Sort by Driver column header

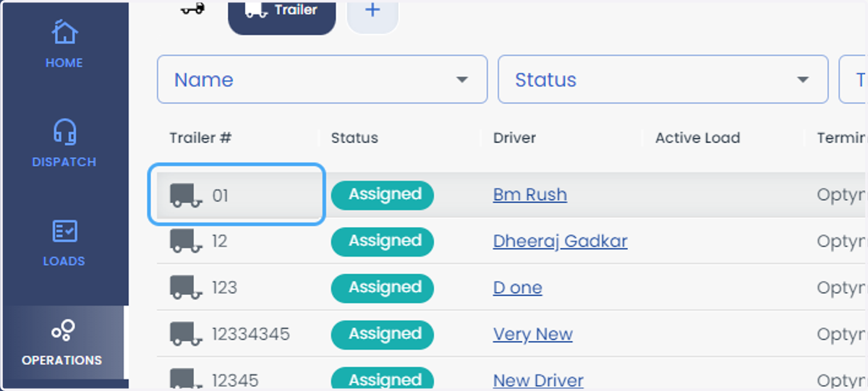click(x=514, y=137)
